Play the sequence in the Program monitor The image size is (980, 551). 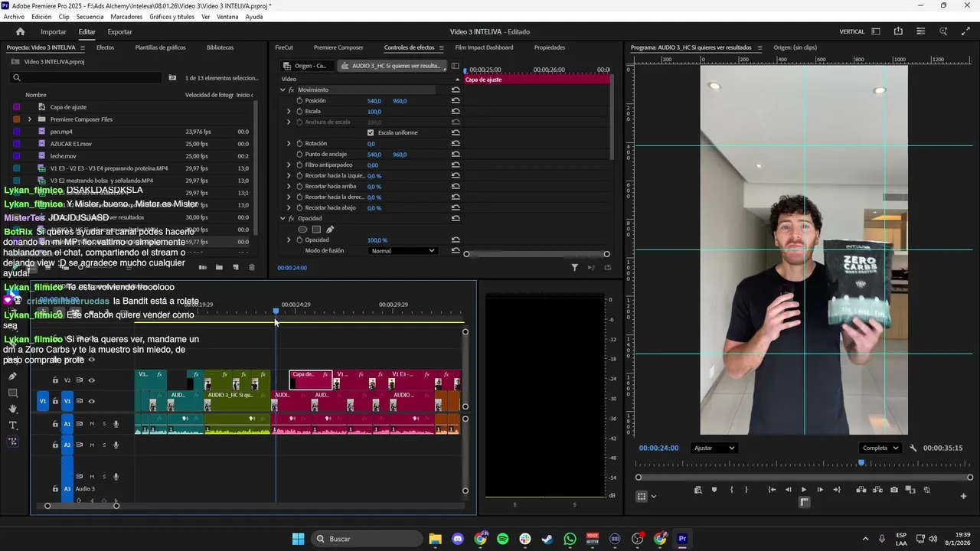[x=804, y=490]
